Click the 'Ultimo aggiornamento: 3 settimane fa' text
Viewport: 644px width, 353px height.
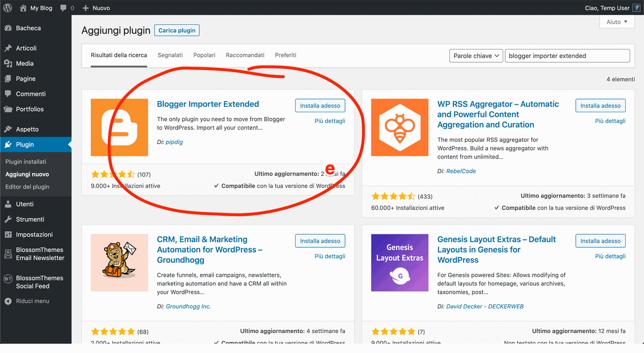coord(573,196)
